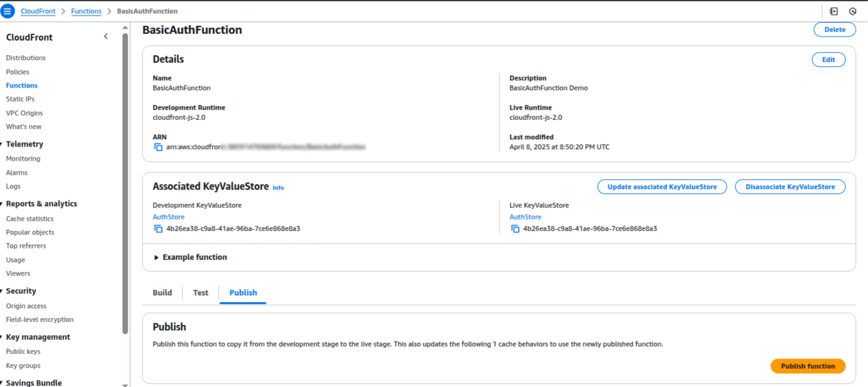Click the Delete function button
Screen dimensions: 868x387
[834, 30]
